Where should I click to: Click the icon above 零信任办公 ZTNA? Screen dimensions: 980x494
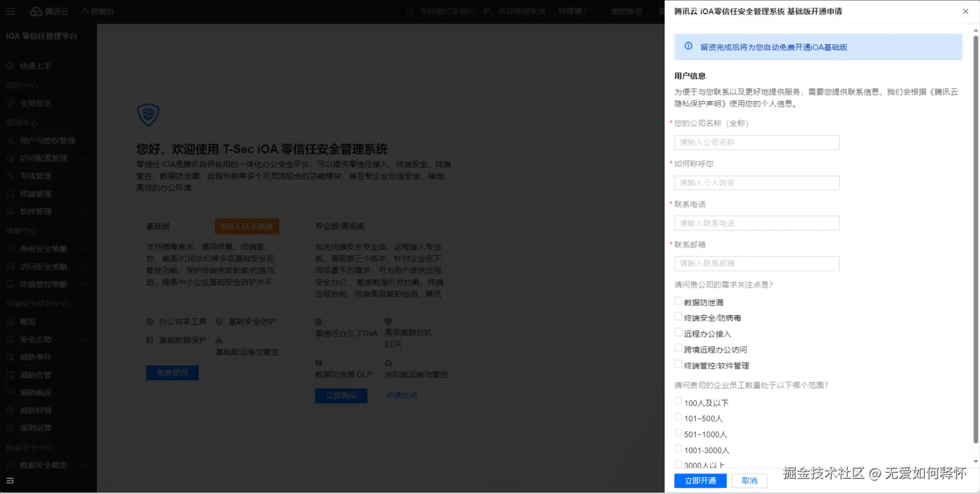point(319,322)
